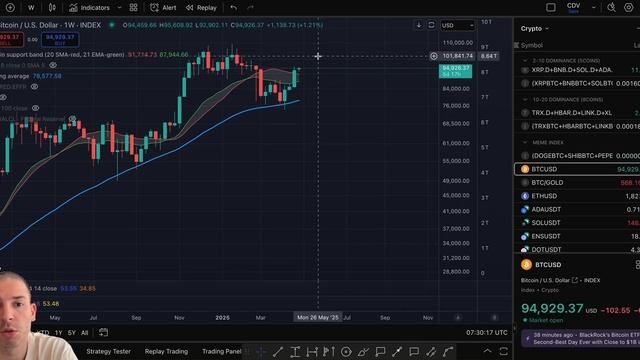Select the (XRPBTC+BNBBTC+SOLBTC watchlist row
Image resolution: width=640 pixels, height=360 pixels.
(577, 83)
